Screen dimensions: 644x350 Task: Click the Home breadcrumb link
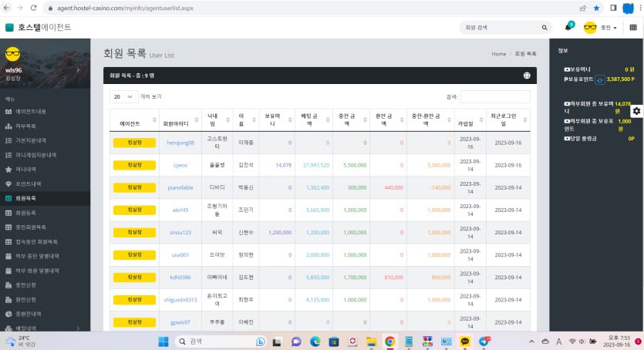[498, 54]
